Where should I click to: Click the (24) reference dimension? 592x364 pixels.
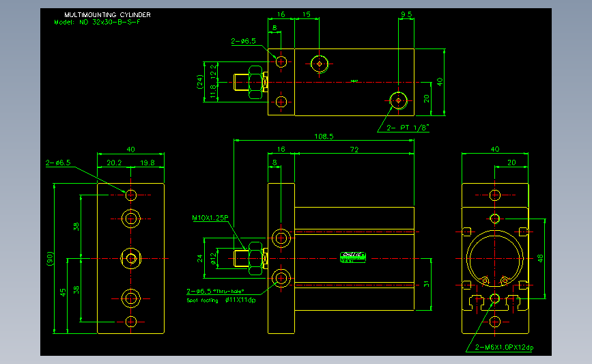200,81
